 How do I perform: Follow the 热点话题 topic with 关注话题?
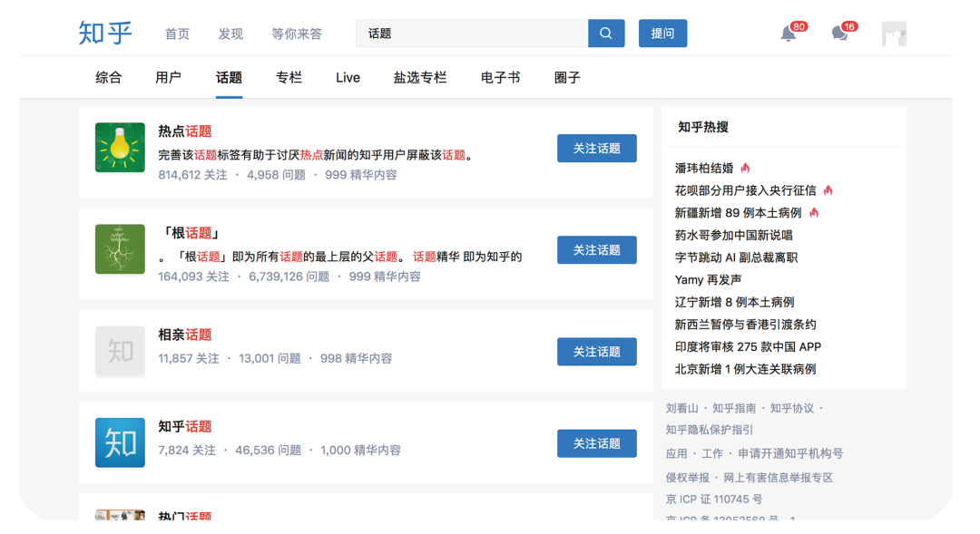tap(596, 149)
